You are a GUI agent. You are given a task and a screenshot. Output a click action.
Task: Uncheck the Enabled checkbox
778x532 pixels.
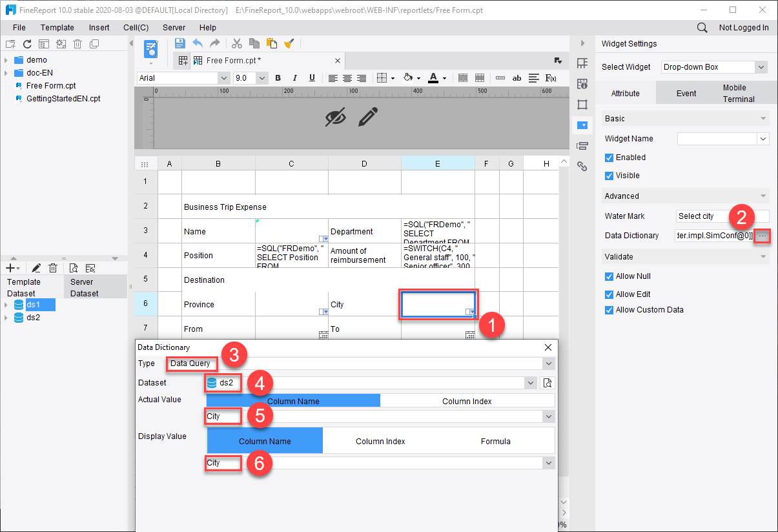point(609,158)
